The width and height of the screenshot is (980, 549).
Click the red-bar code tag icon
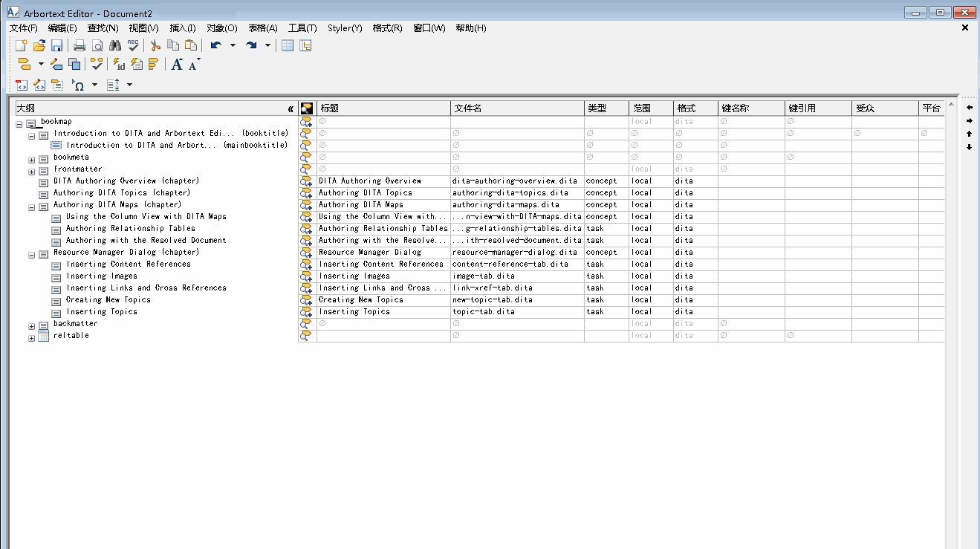tap(22, 85)
